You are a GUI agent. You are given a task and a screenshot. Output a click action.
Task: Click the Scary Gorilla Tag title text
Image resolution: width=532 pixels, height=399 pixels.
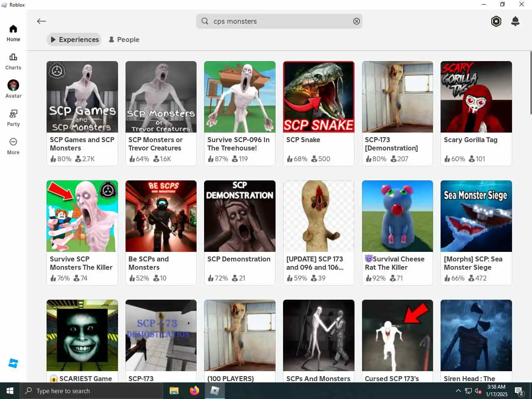470,140
